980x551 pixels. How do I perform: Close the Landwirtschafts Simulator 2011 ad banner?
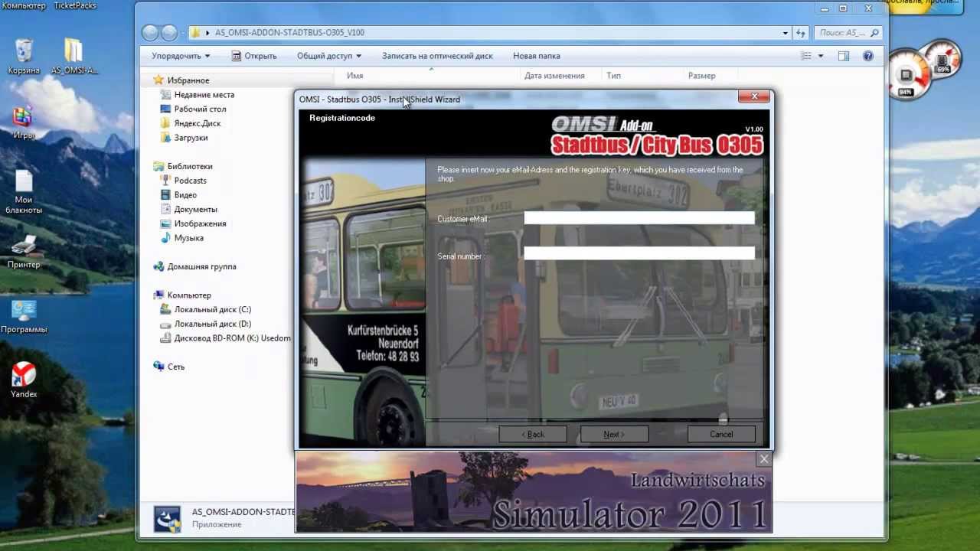click(x=764, y=459)
